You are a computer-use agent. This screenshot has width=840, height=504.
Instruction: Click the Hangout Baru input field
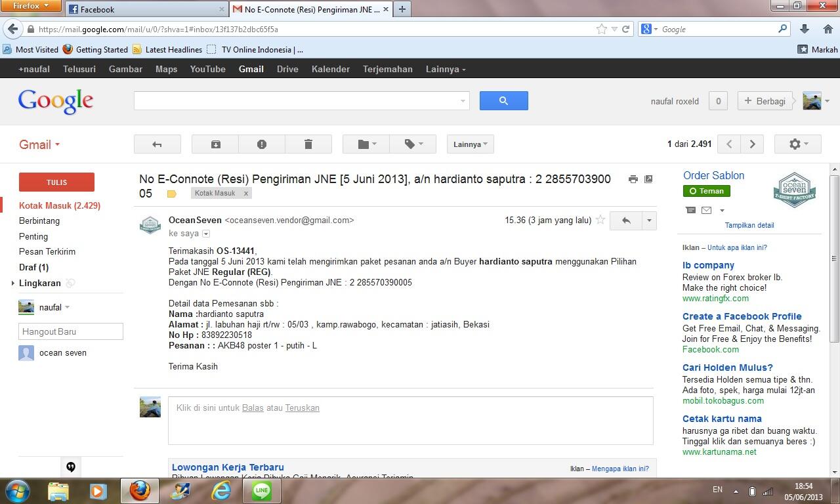(71, 331)
